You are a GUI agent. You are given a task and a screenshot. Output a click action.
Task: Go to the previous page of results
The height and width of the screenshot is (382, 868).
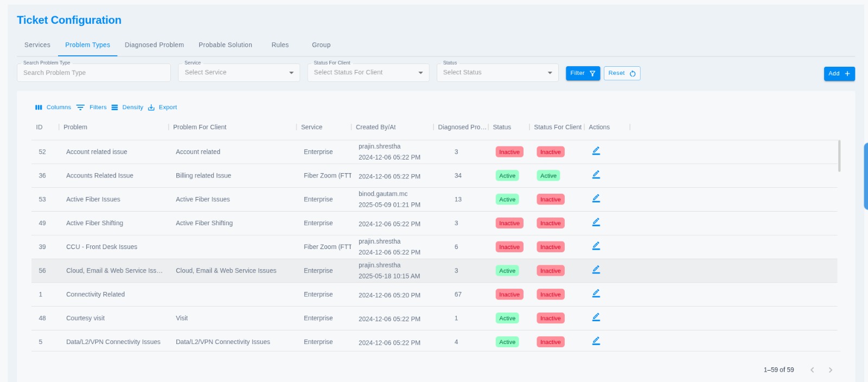pyautogui.click(x=812, y=370)
